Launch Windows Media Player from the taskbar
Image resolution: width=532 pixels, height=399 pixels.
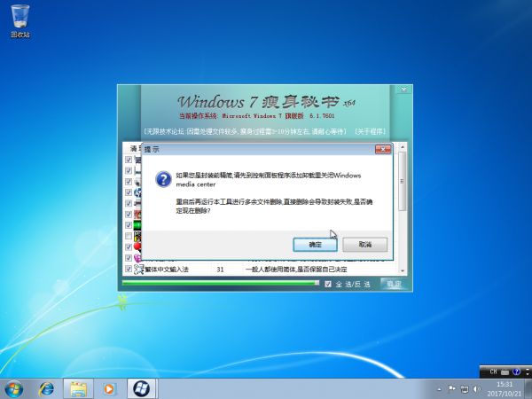[108, 389]
